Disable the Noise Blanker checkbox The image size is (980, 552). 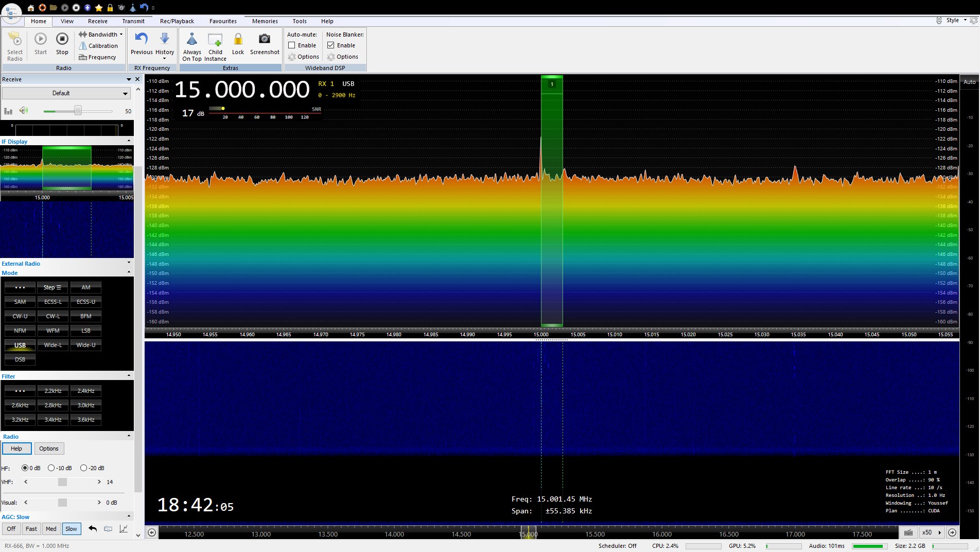331,45
